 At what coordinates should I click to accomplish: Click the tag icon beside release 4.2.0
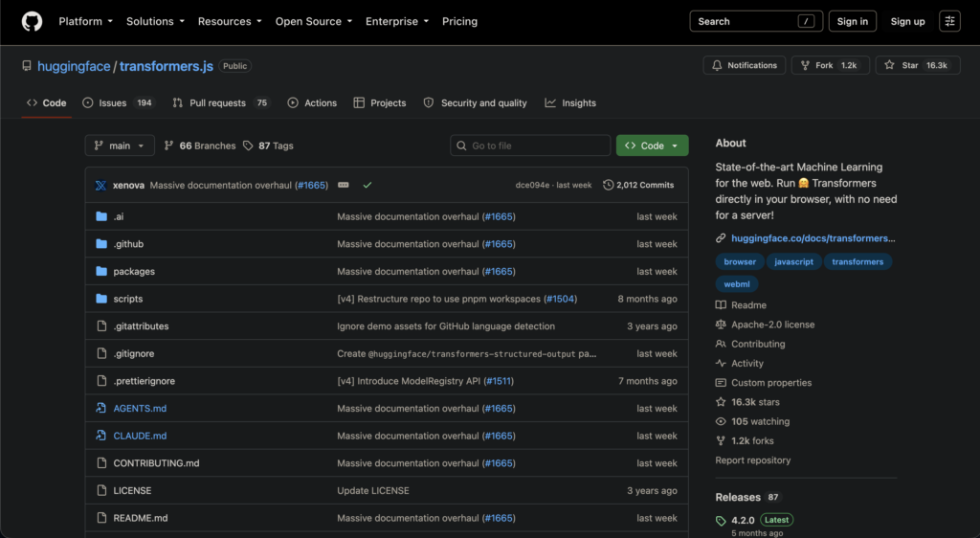point(721,521)
